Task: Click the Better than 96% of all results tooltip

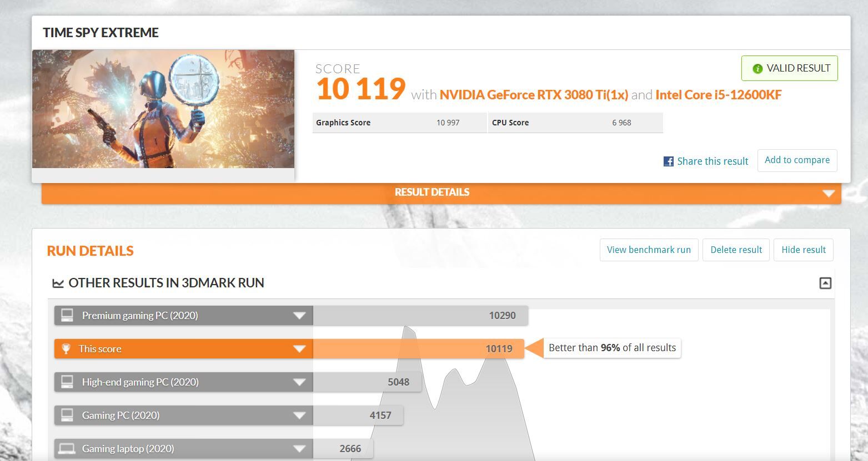Action: [x=612, y=348]
